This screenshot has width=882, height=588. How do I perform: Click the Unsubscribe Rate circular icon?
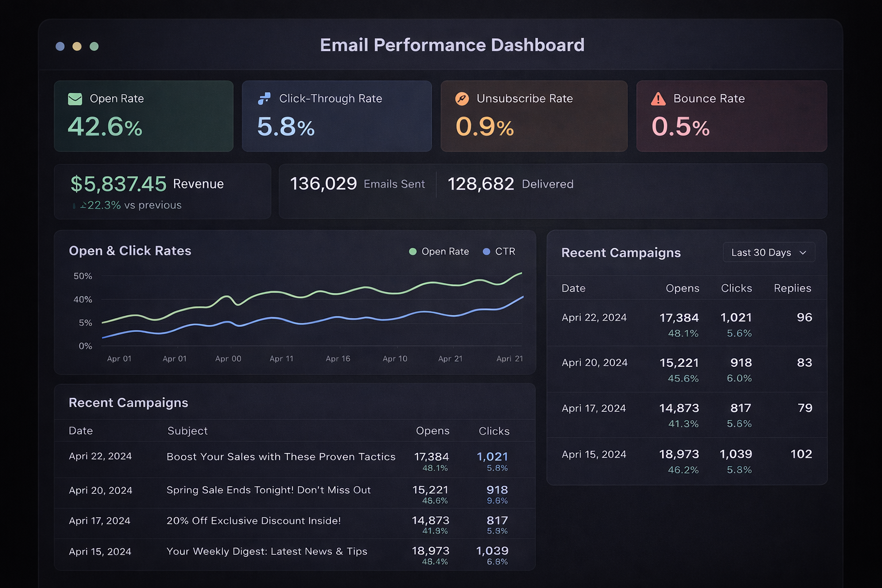(461, 99)
